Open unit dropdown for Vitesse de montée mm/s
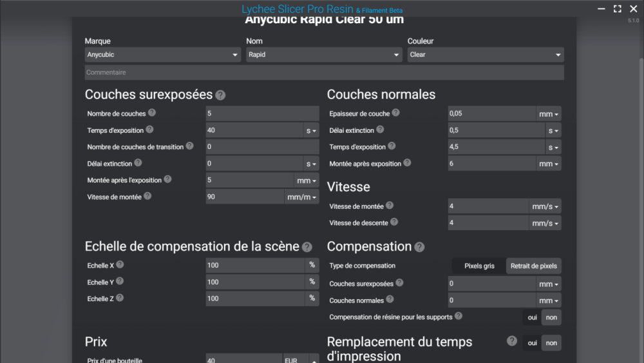The height and width of the screenshot is (363, 644). point(545,207)
